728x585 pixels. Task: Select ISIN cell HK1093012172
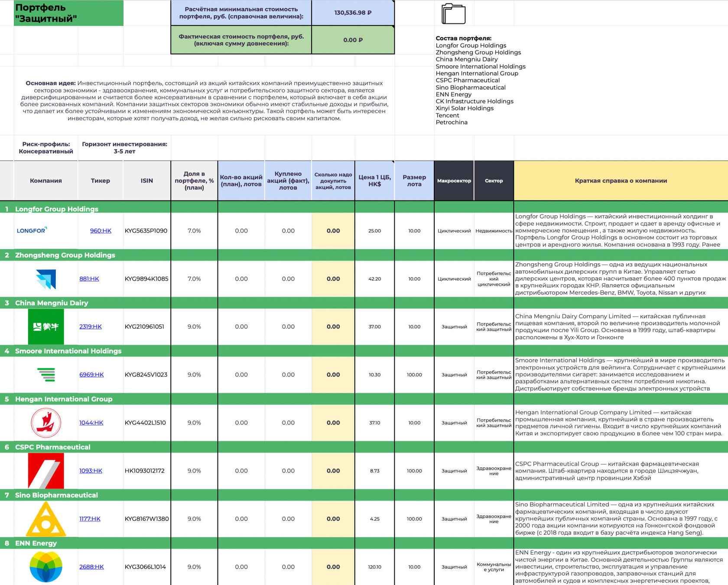(x=147, y=471)
